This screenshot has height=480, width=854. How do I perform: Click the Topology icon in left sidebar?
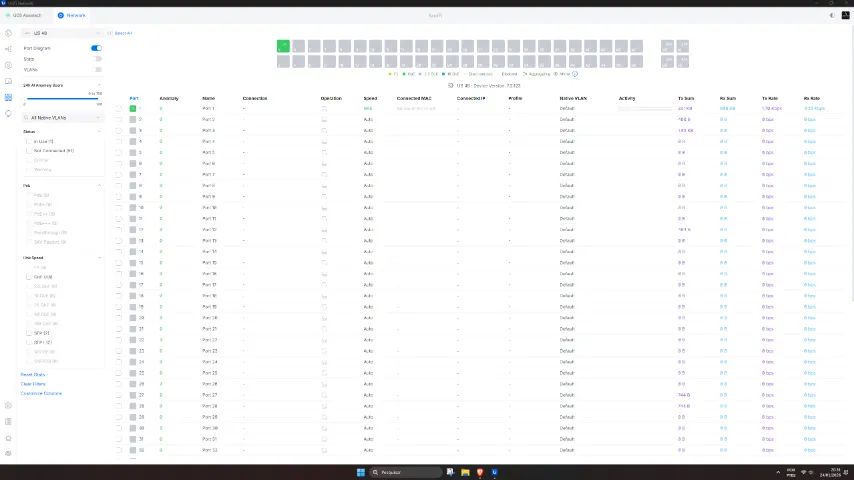pos(8,48)
